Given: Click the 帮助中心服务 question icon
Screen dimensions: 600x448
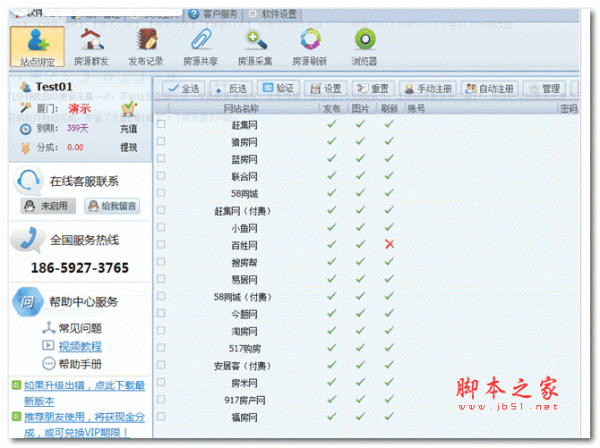Looking at the screenshot, I should (27, 302).
